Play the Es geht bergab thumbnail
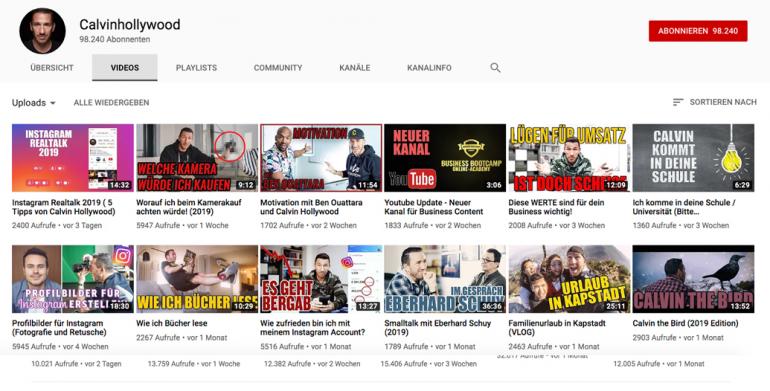 point(321,279)
